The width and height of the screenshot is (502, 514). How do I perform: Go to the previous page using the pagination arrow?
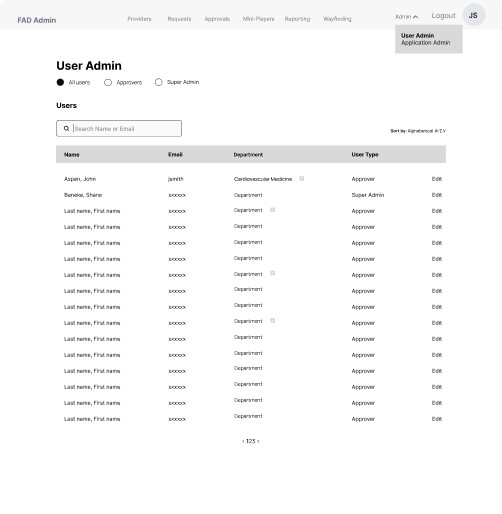pos(243,441)
